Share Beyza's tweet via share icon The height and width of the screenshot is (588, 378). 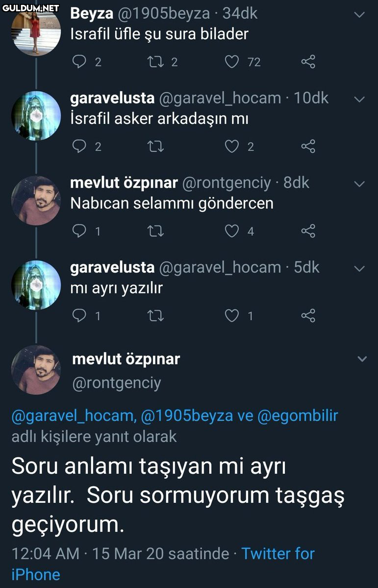click(308, 62)
